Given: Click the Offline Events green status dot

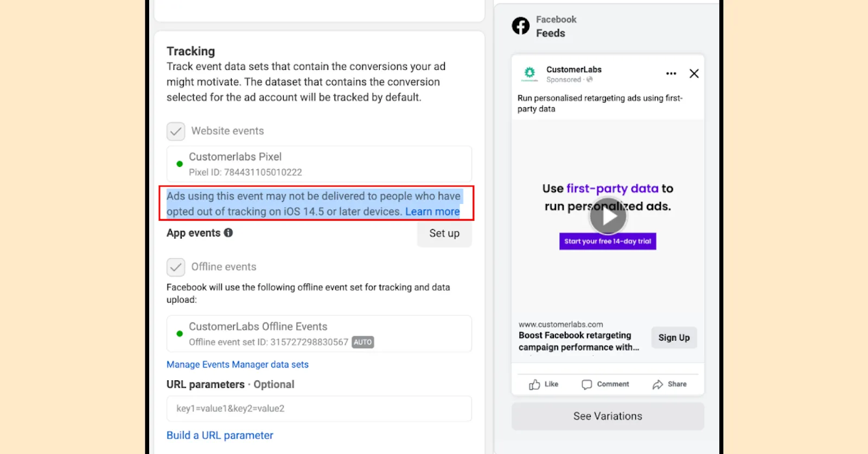Looking at the screenshot, I should (x=180, y=334).
